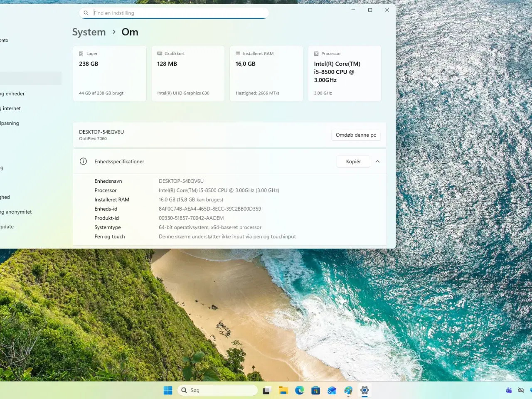Viewport: 532px width, 399px height.
Task: Open Microsoft Store on the taskbar
Action: point(316,390)
